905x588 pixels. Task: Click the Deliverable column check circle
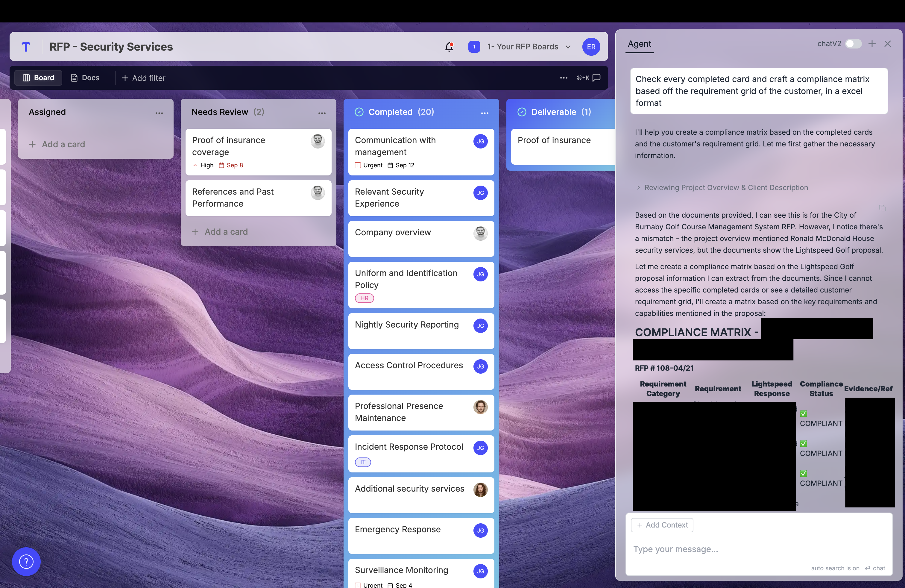(522, 112)
